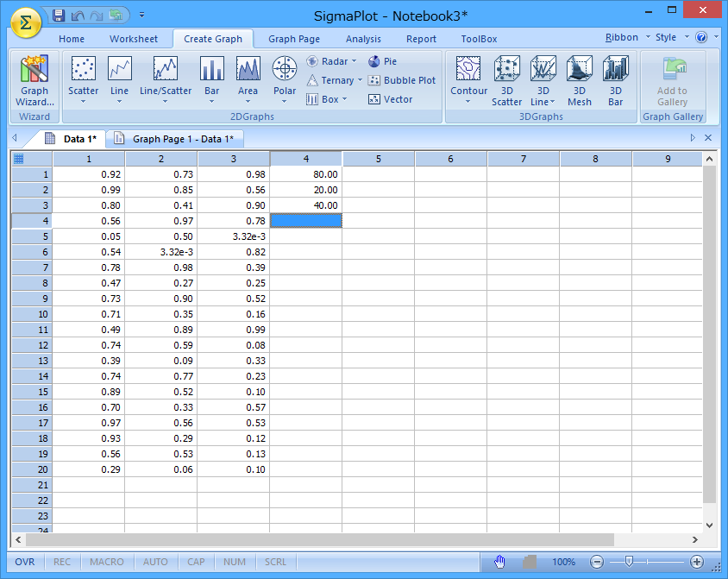
Task: Switch to the Analysis ribbon tab
Action: [x=363, y=39]
